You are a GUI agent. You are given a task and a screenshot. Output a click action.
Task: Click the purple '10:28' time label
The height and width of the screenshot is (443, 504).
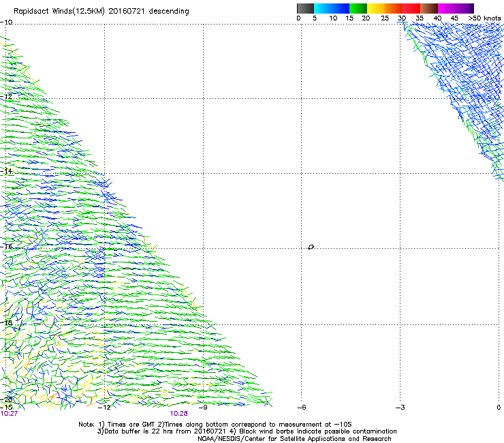click(178, 414)
